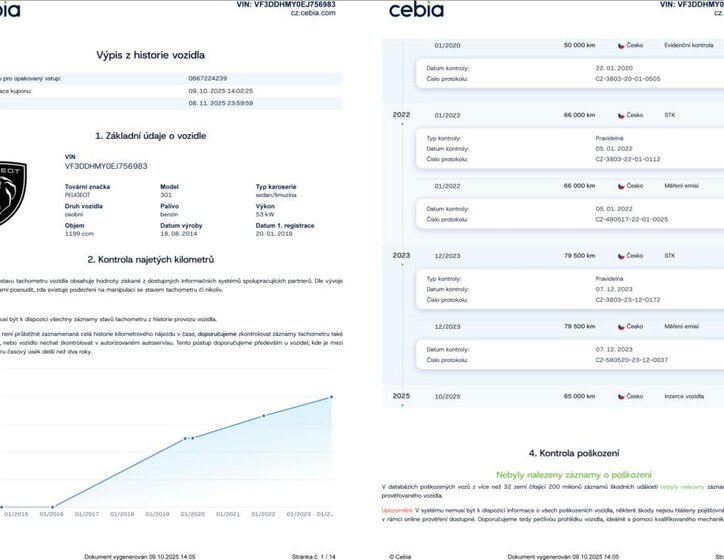This screenshot has height=560, width=724.
Task: Click the Czech flag in the 01/2020 row
Action: [621, 46]
